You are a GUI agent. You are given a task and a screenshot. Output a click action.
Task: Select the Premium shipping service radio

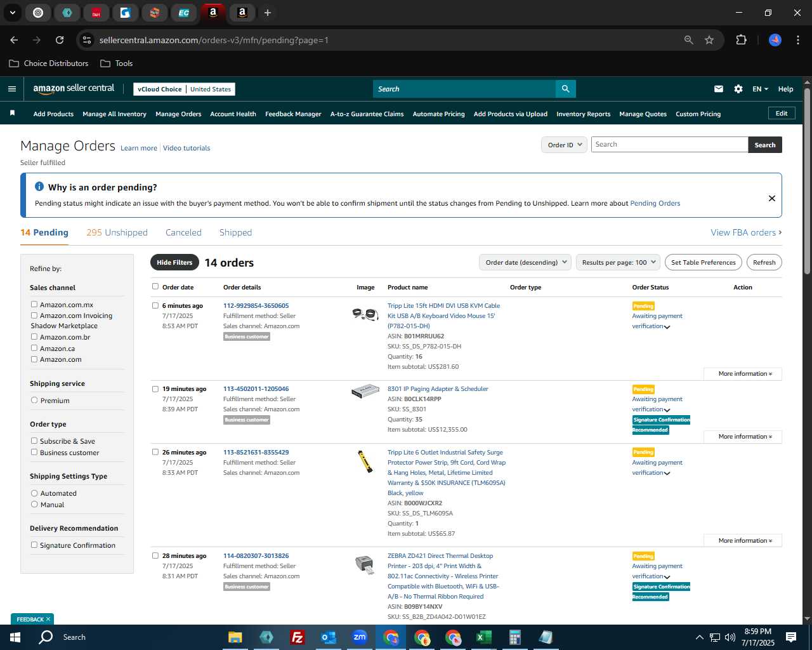pos(34,401)
